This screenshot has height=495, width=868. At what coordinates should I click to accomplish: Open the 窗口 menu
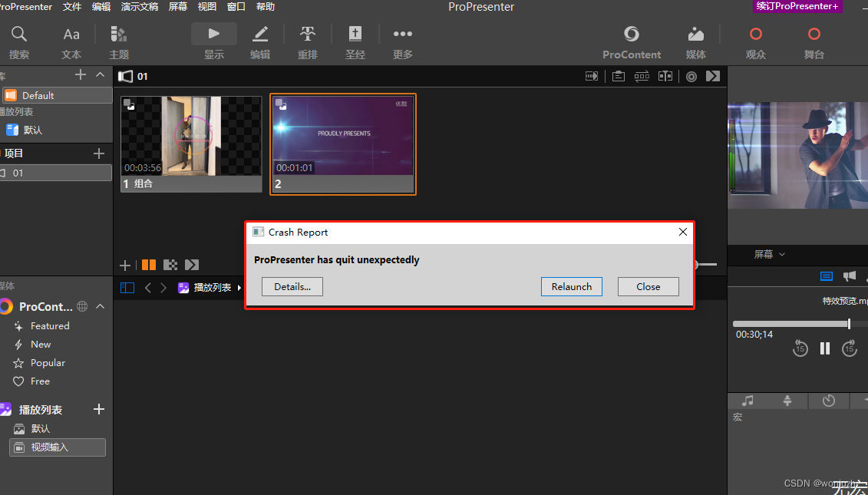(x=236, y=7)
